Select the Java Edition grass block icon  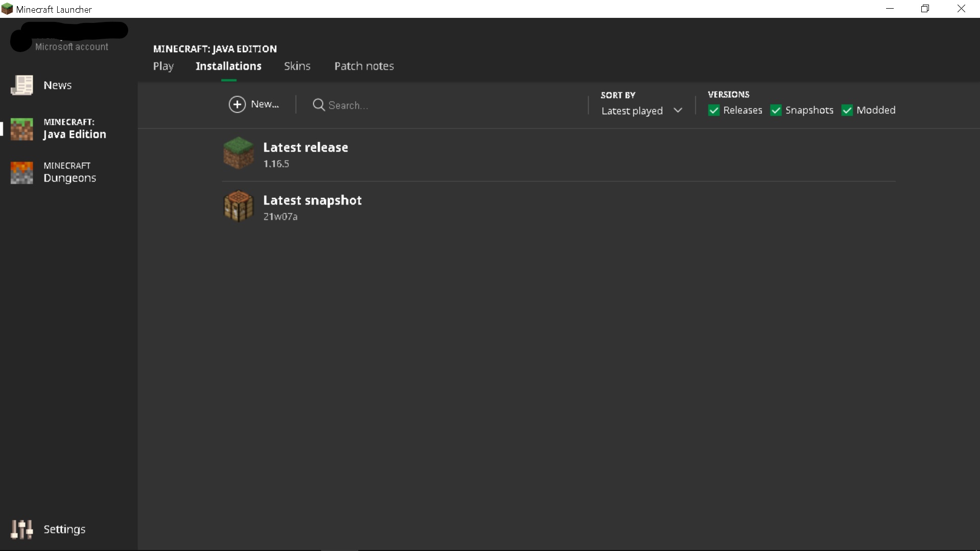(21, 129)
